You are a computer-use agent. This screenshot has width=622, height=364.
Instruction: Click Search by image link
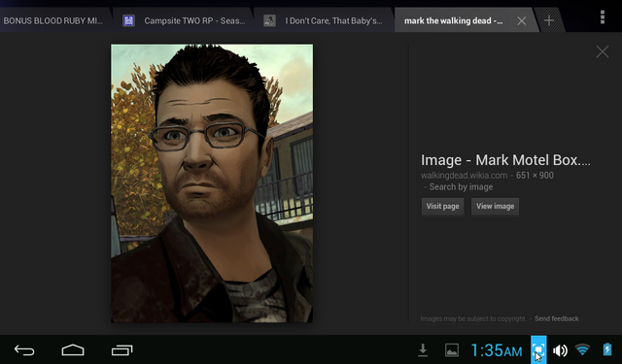(461, 187)
